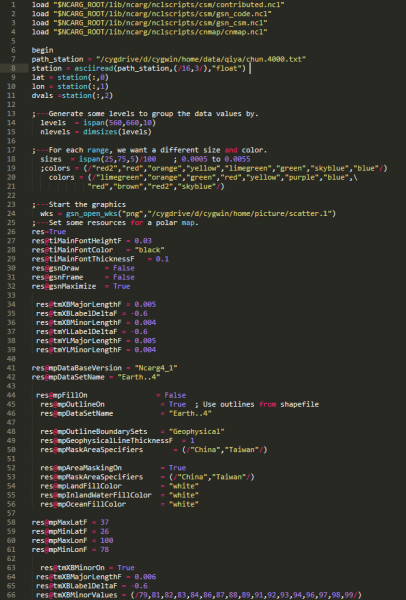The height and width of the screenshot is (600, 406).
Task: Click the value 37 for mpMaxLatF
Action: [x=104, y=522]
